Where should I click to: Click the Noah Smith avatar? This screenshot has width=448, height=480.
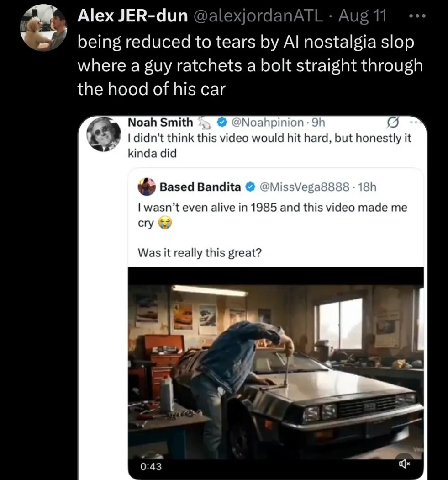tap(104, 134)
